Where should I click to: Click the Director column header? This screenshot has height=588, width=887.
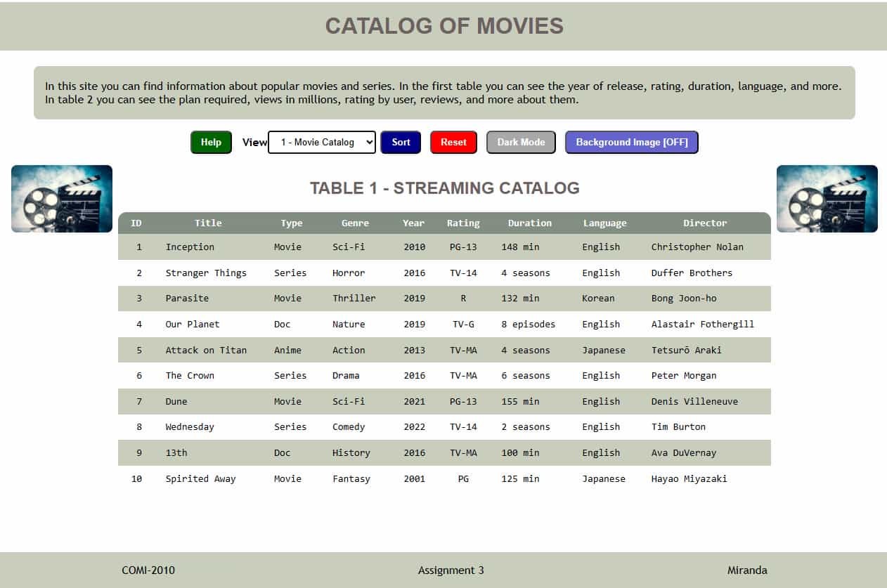pyautogui.click(x=705, y=223)
